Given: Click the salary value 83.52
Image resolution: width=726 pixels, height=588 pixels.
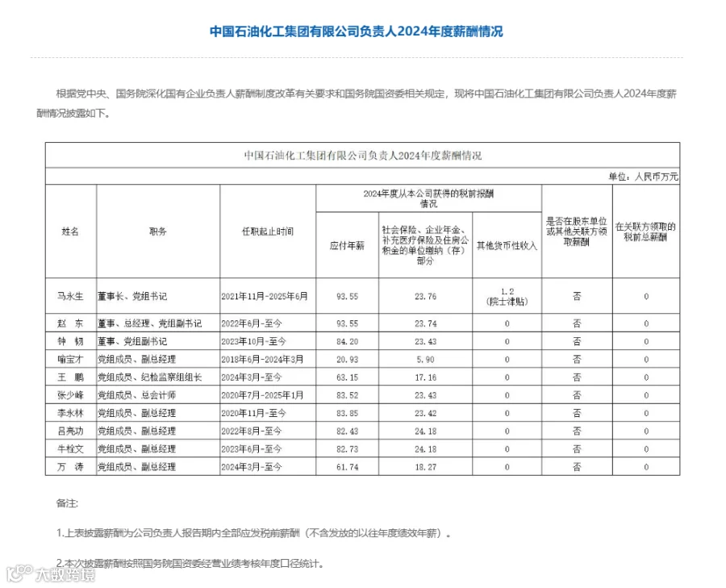Looking at the screenshot, I should tap(347, 395).
